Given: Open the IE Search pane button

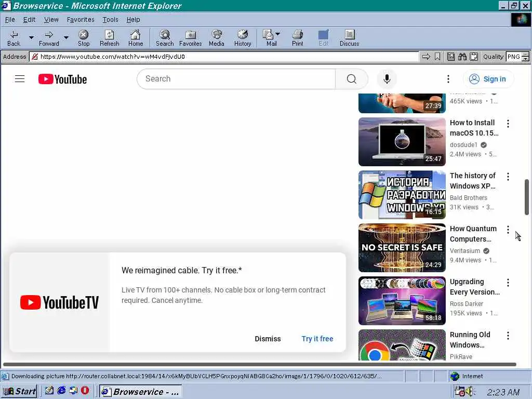Looking at the screenshot, I should point(165,38).
